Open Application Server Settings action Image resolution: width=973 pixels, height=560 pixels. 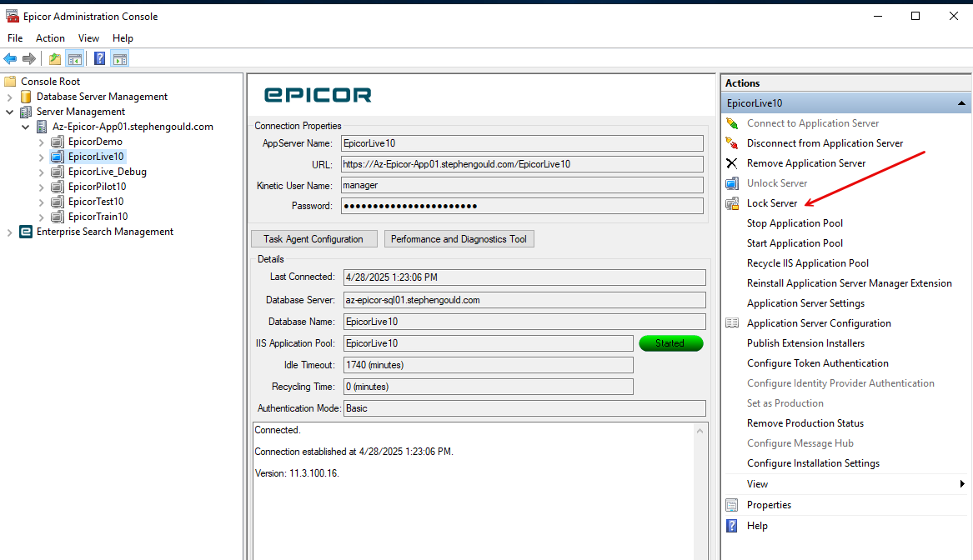tap(805, 303)
